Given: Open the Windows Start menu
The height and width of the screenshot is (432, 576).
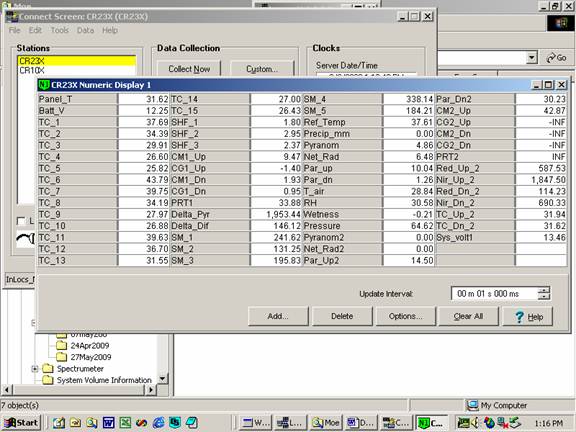Looking at the screenshot, I should coord(22,423).
